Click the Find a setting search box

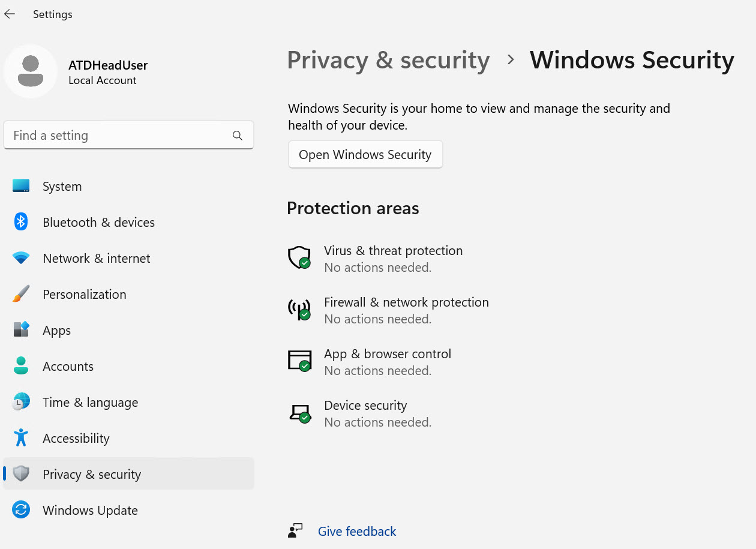point(128,136)
